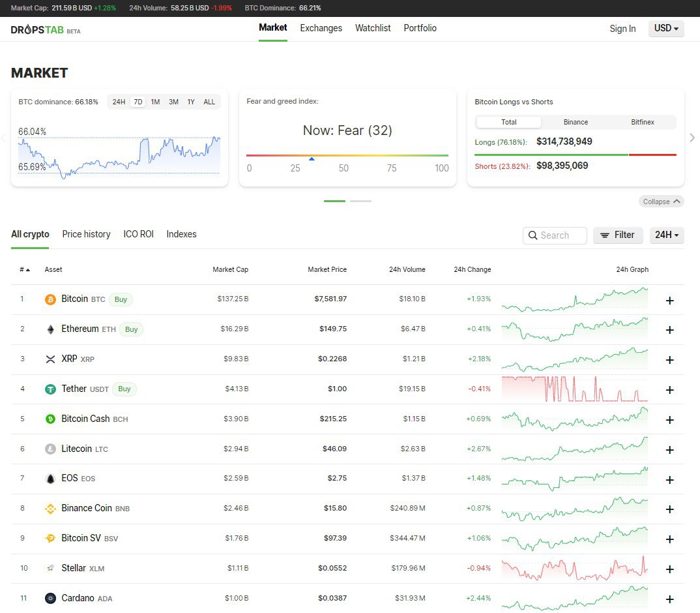Click the Bitcoin Cash logo icon
Image resolution: width=700 pixels, height=613 pixels.
click(x=50, y=419)
